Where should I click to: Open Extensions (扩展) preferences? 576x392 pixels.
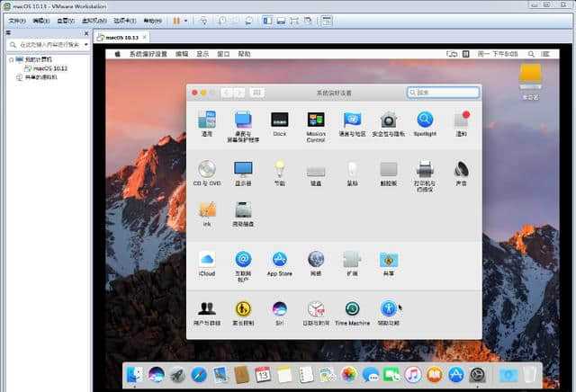click(x=352, y=263)
